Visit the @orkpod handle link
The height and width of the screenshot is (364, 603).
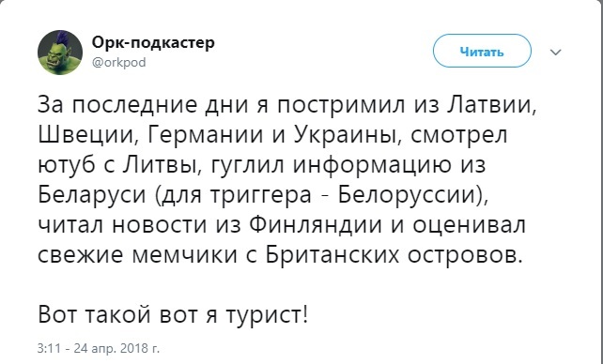pos(119,62)
